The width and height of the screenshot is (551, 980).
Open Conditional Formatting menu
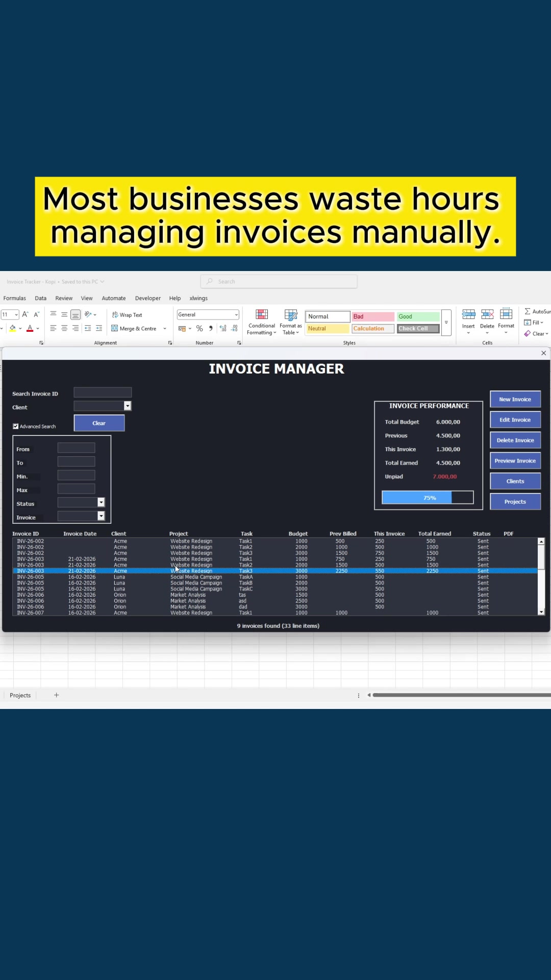[x=262, y=322]
